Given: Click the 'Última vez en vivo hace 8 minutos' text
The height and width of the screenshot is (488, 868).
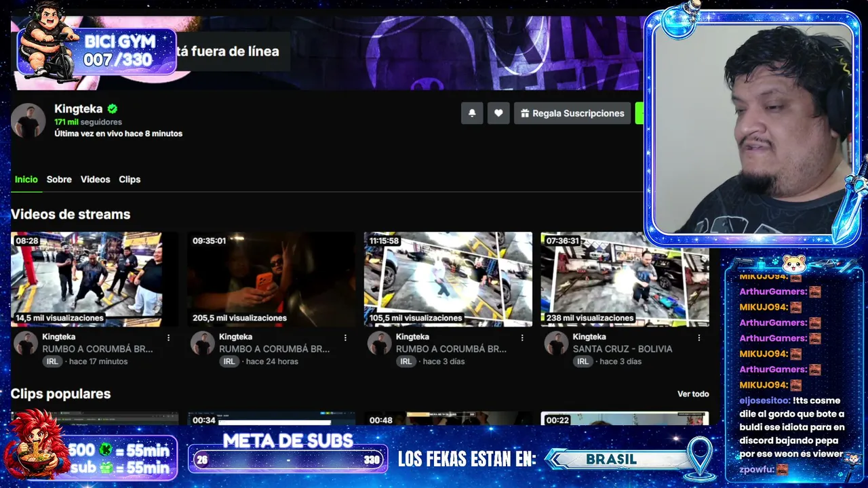Looking at the screenshot, I should (118, 134).
